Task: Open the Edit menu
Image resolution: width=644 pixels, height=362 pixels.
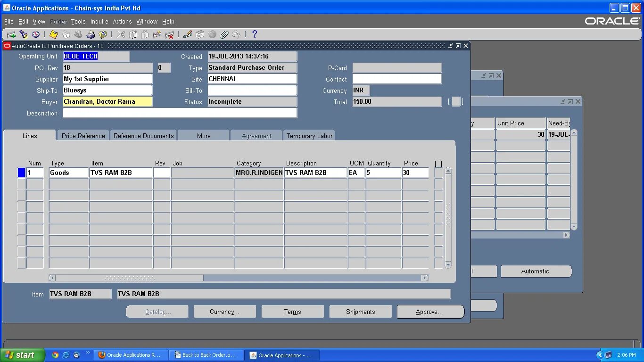Action: tap(24, 22)
